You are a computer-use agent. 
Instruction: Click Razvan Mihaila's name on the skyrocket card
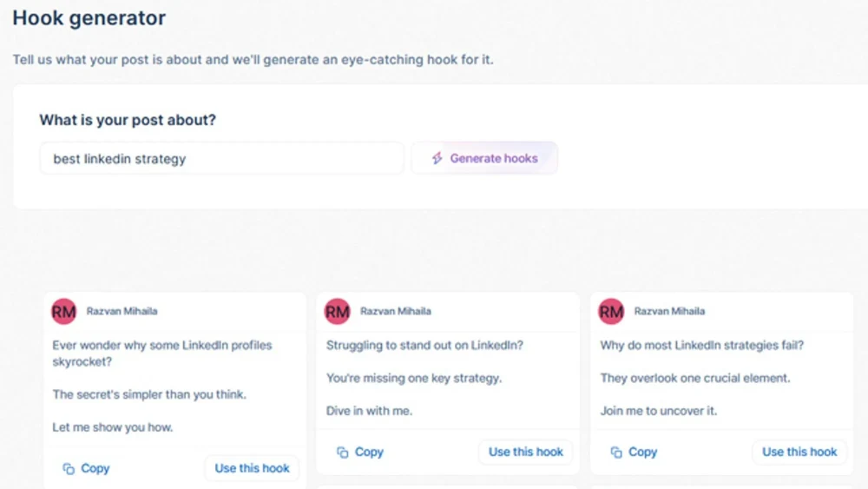(122, 311)
